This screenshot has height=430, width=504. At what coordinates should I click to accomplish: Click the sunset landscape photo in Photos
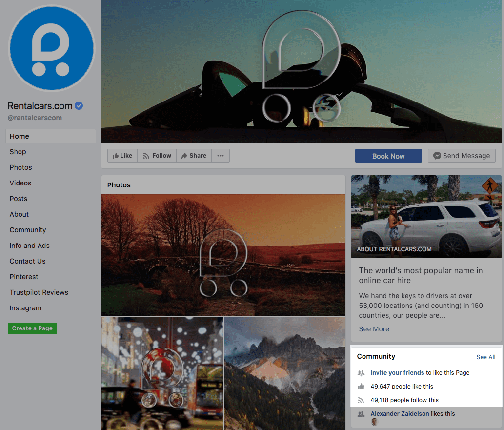click(x=223, y=254)
